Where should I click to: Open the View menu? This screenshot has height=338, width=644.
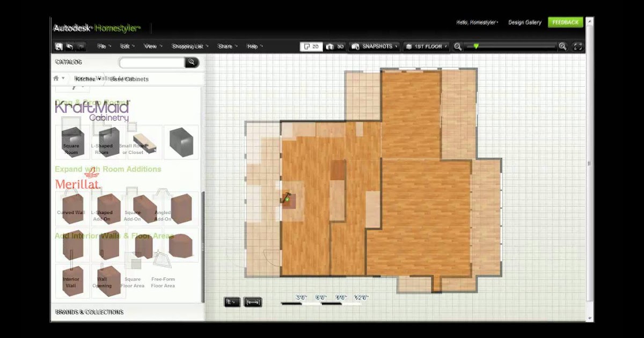(152, 47)
